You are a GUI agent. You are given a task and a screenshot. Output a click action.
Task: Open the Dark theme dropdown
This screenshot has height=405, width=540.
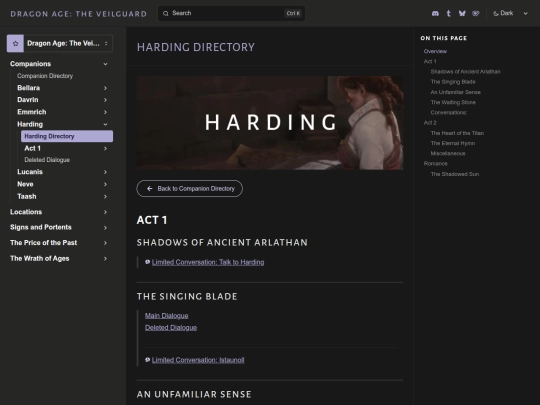(x=510, y=13)
